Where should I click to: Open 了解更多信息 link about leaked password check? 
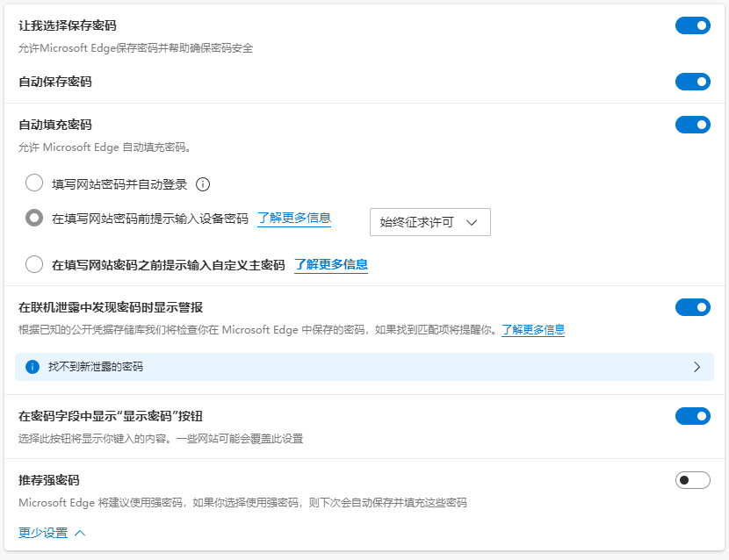point(533,330)
